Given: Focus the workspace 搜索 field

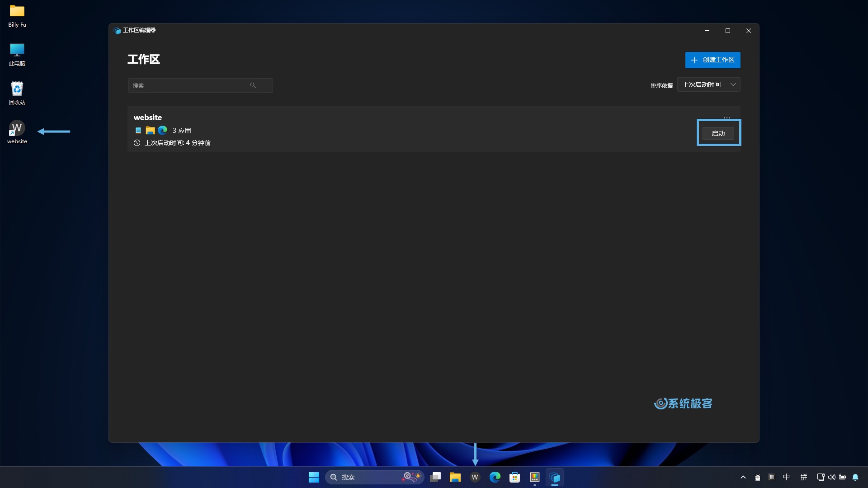Looking at the screenshot, I should point(200,85).
